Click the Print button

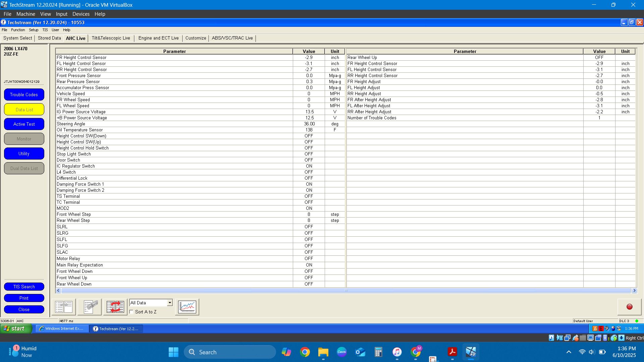pyautogui.click(x=24, y=298)
